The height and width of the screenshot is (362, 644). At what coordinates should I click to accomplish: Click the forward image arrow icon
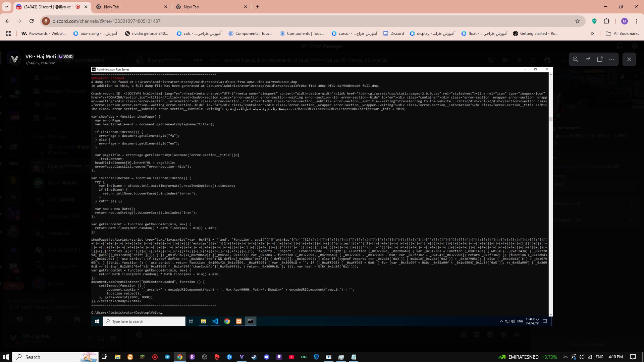click(x=588, y=59)
